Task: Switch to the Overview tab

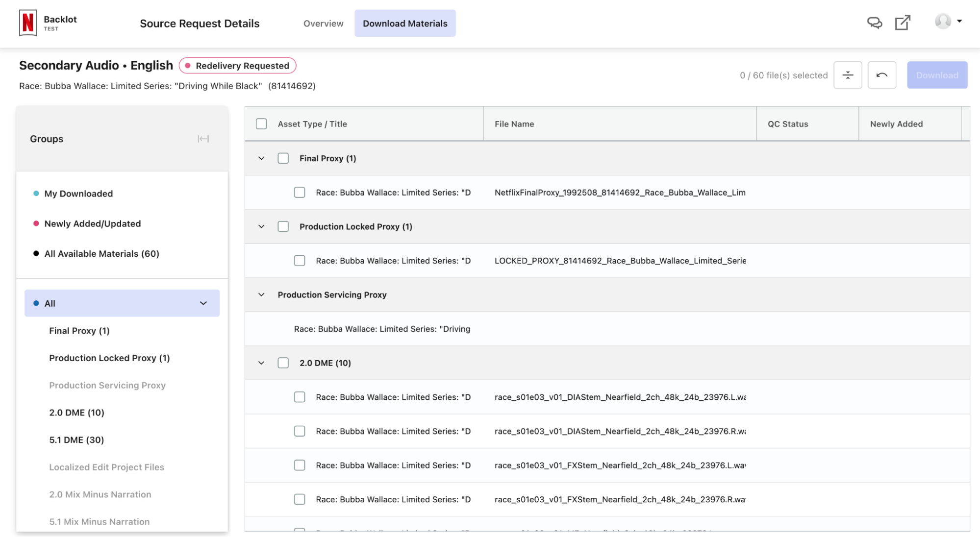Action: [x=323, y=24]
